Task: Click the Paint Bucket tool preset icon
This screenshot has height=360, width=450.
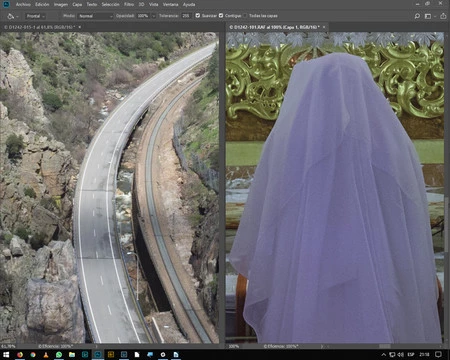Action: [10, 16]
